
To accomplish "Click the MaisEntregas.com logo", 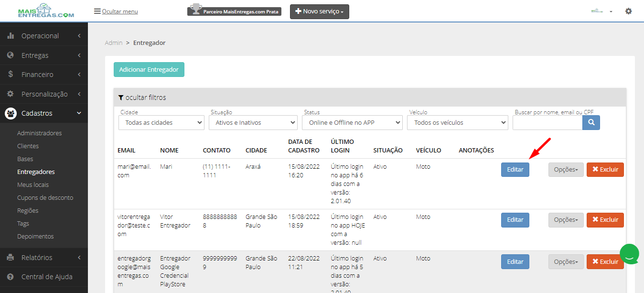I will (x=45, y=11).
